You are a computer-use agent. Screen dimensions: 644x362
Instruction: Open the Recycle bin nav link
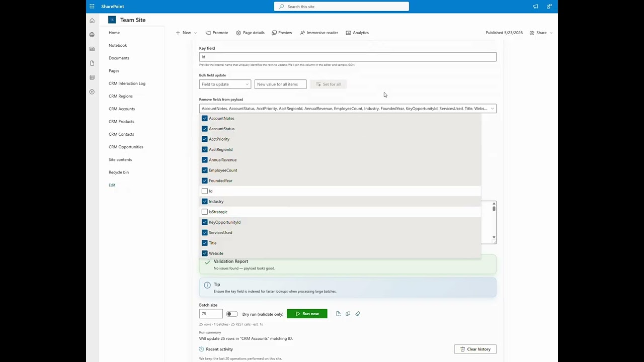point(119,172)
